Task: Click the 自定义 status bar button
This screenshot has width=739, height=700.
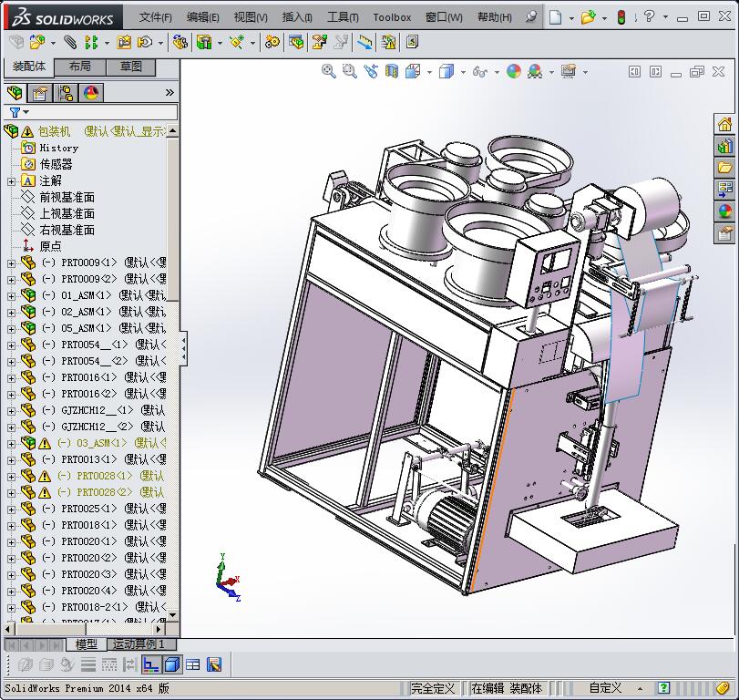Action: pos(605,688)
